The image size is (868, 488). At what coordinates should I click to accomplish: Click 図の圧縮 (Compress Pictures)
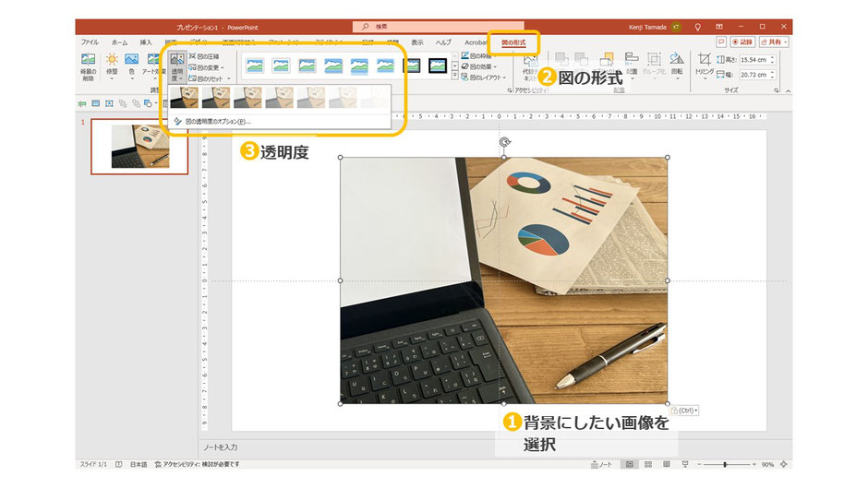[204, 56]
